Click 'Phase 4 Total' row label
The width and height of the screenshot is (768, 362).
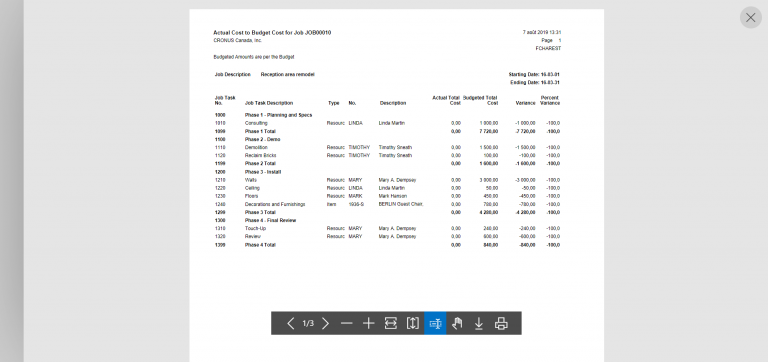pyautogui.click(x=260, y=245)
